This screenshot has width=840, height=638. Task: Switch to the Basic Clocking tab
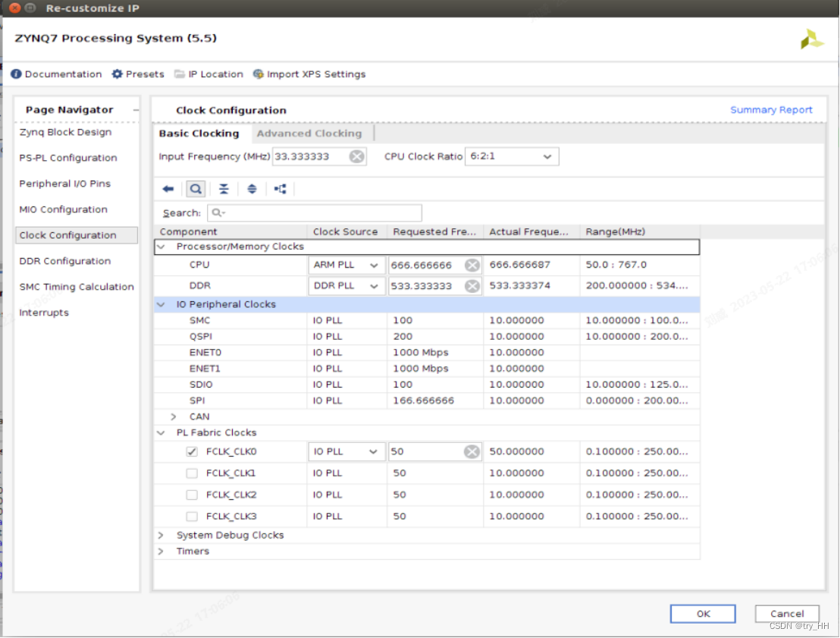[199, 134]
